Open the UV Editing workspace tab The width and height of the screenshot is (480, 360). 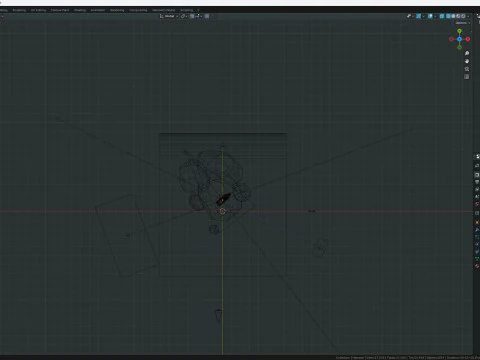pos(38,10)
